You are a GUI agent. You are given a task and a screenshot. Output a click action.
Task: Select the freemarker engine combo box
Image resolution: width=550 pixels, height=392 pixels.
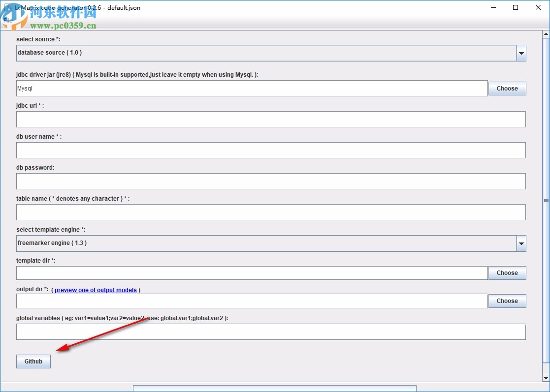(271, 243)
